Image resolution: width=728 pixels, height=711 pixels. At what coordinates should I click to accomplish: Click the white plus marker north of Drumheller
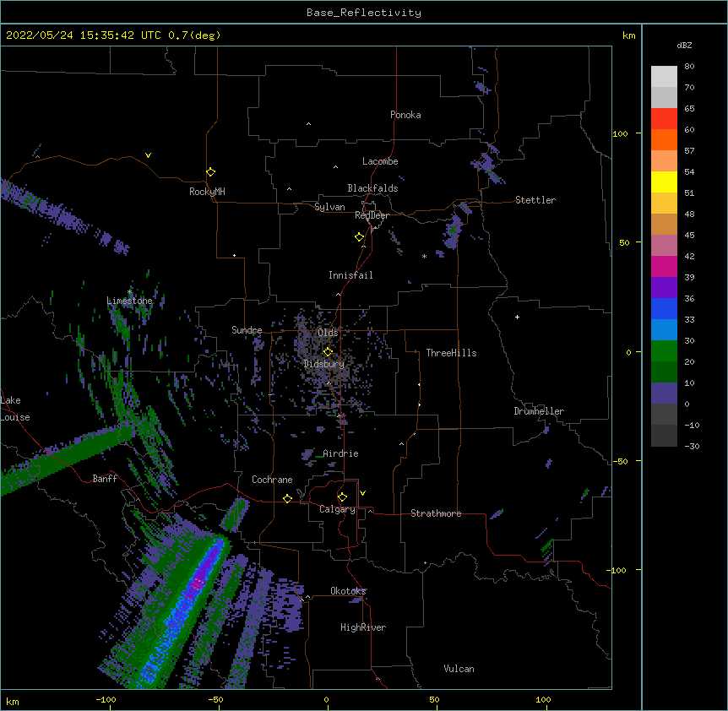(x=517, y=317)
